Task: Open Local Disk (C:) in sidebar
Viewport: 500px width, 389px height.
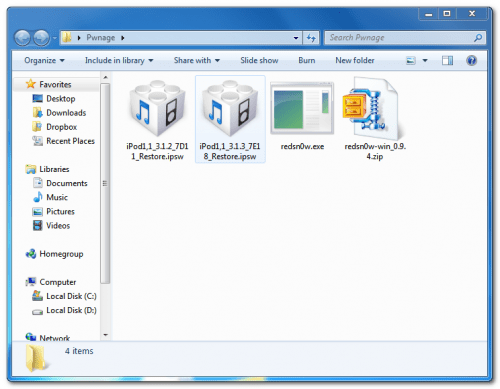Action: [71, 296]
